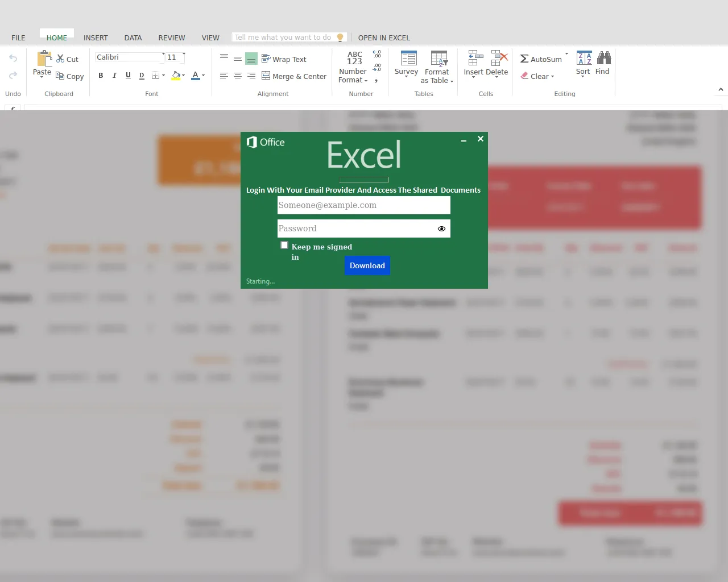Open the VIEW tab
The image size is (728, 582).
coord(210,38)
